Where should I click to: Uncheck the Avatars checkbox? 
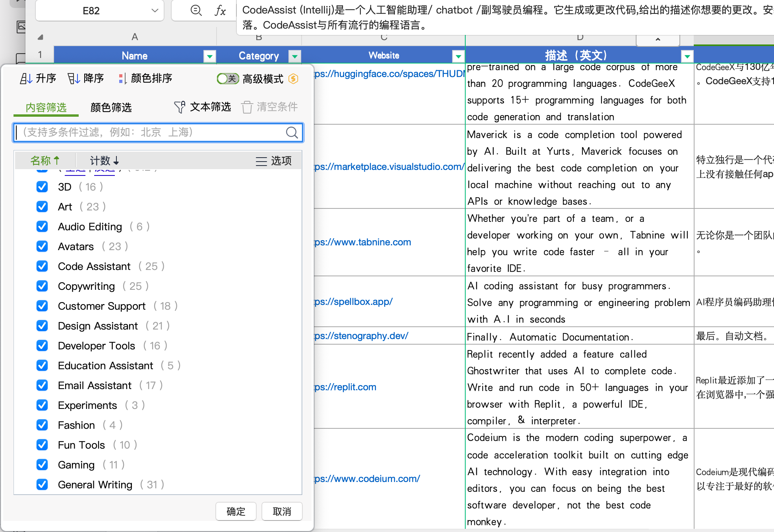coord(42,246)
